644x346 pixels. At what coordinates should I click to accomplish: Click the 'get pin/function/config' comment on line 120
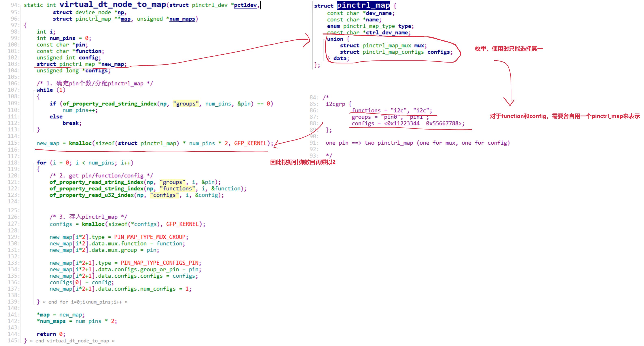pos(101,176)
